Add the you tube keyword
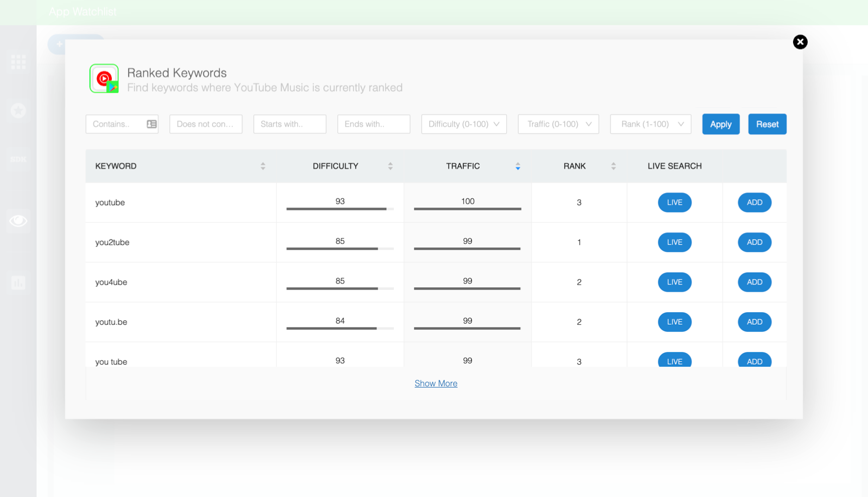Viewport: 868px width, 497px height. coord(755,360)
